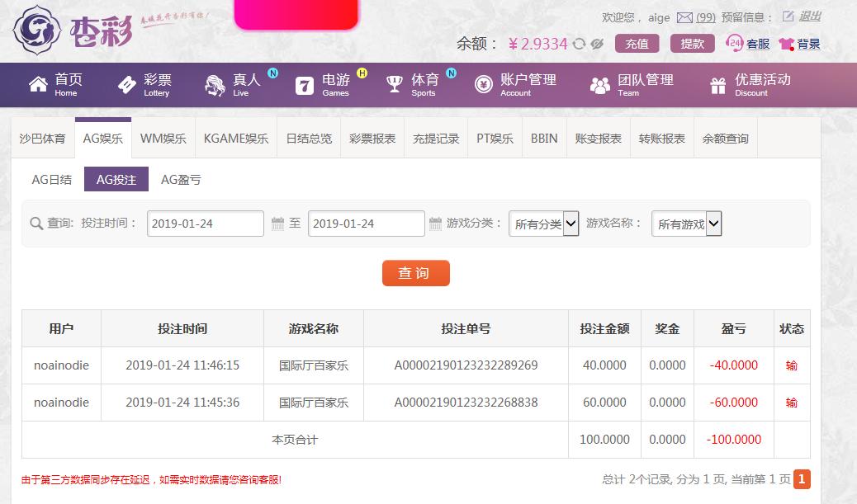Click the Lottery ticket icon
The height and width of the screenshot is (504, 857).
[x=127, y=85]
